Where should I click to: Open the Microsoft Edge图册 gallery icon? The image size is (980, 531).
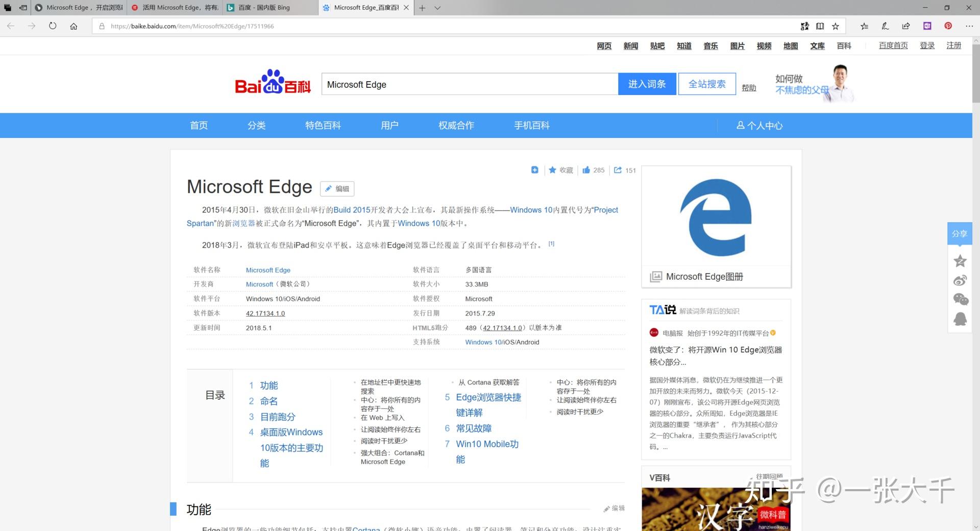[x=656, y=277]
